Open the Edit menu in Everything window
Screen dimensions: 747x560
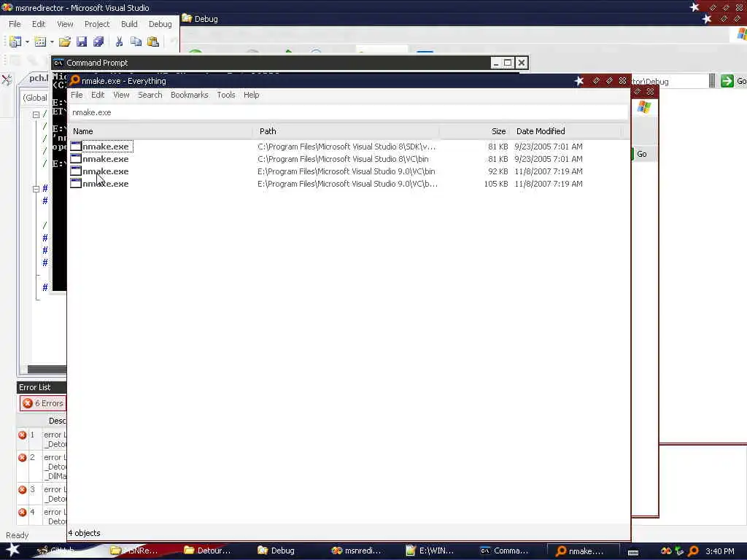point(98,95)
